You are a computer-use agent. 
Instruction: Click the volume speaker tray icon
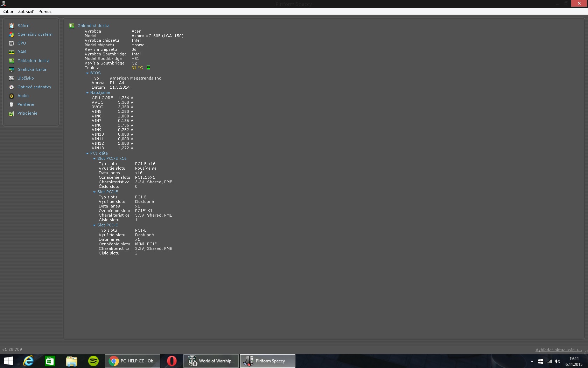tap(558, 361)
